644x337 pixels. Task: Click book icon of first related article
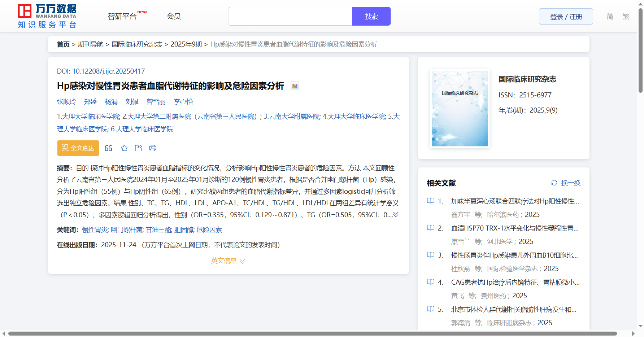pos(431,201)
